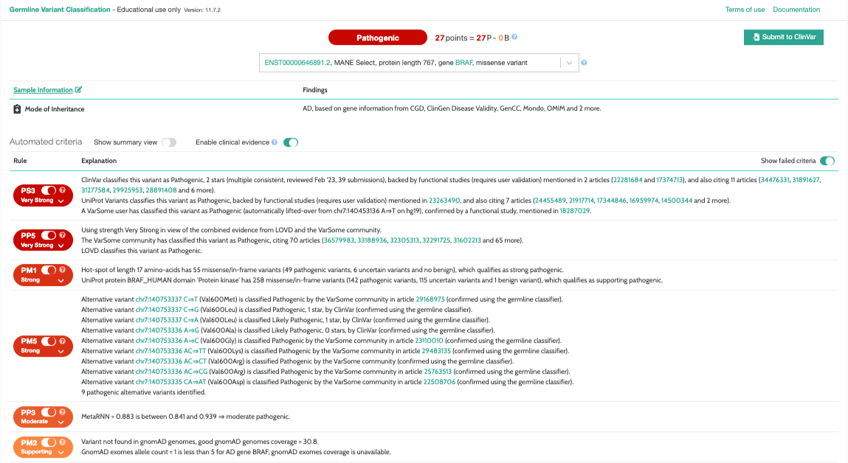Open alternative variant chr7:140753337 C⇒G link
Viewport: 848px width, 463px height.
tap(167, 309)
